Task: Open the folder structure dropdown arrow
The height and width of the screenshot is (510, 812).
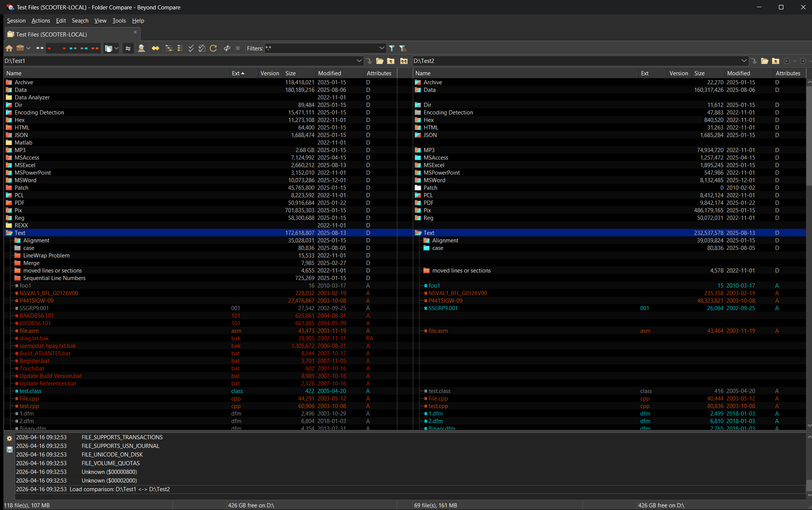Action: tap(116, 48)
